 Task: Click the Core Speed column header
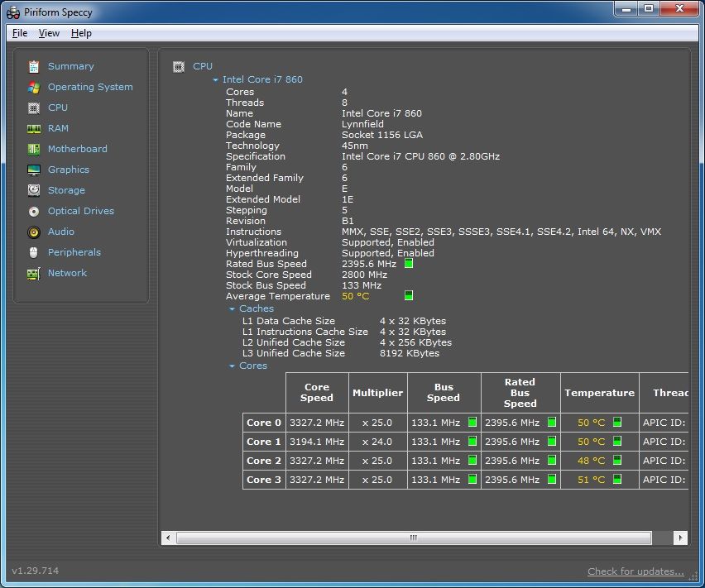(317, 393)
